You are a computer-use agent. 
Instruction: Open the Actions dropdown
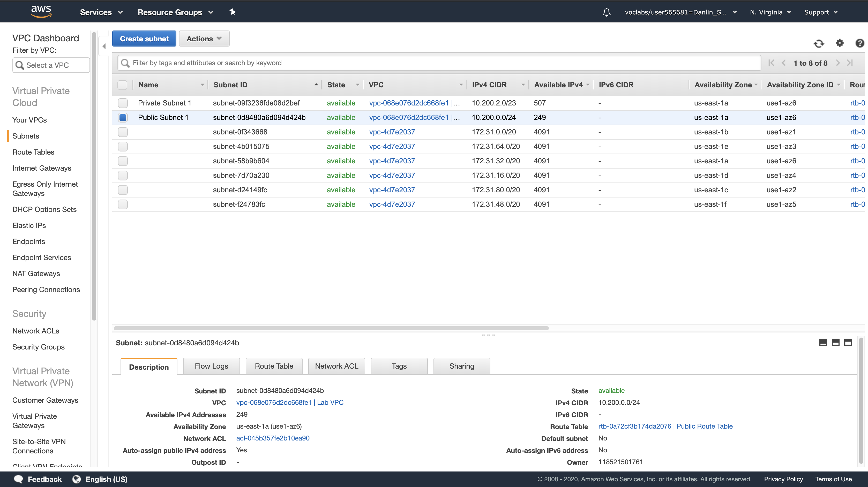[204, 39]
